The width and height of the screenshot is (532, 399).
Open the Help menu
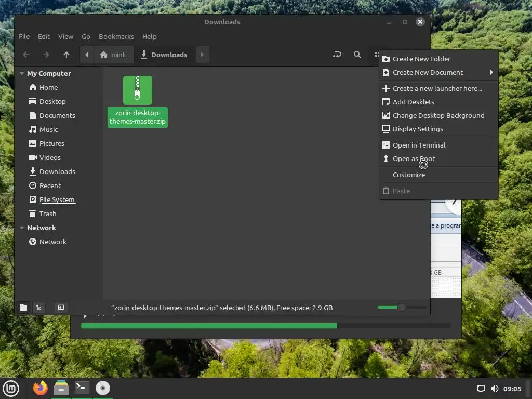(149, 37)
